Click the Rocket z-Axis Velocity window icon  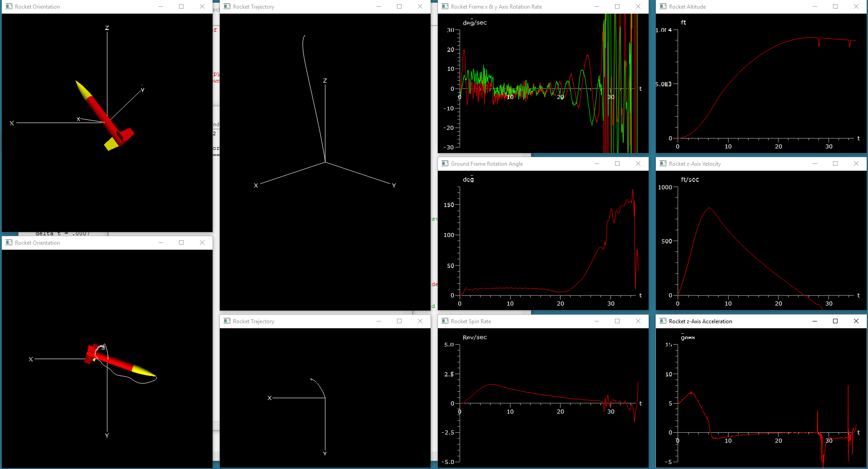tap(663, 163)
